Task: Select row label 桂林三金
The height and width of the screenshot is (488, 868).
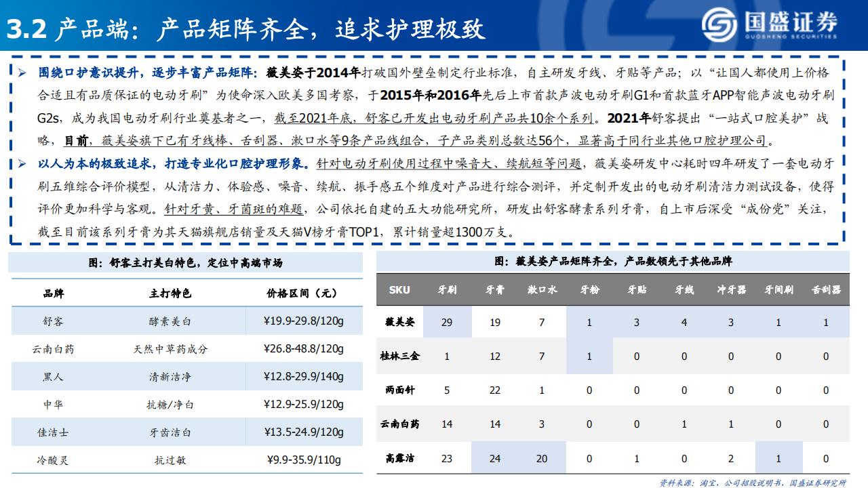Action: click(399, 356)
